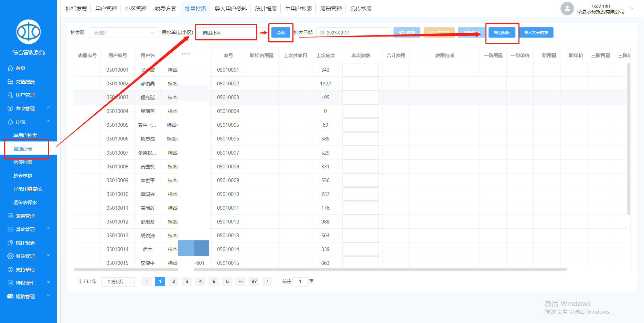
Task: Open 抄表审核 in the sidebar
Action: 23,176
